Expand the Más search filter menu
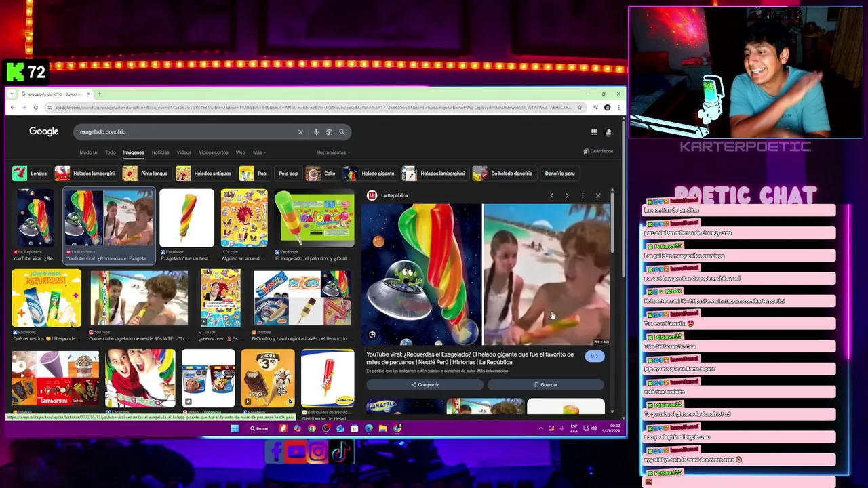The image size is (868, 488). pos(259,152)
